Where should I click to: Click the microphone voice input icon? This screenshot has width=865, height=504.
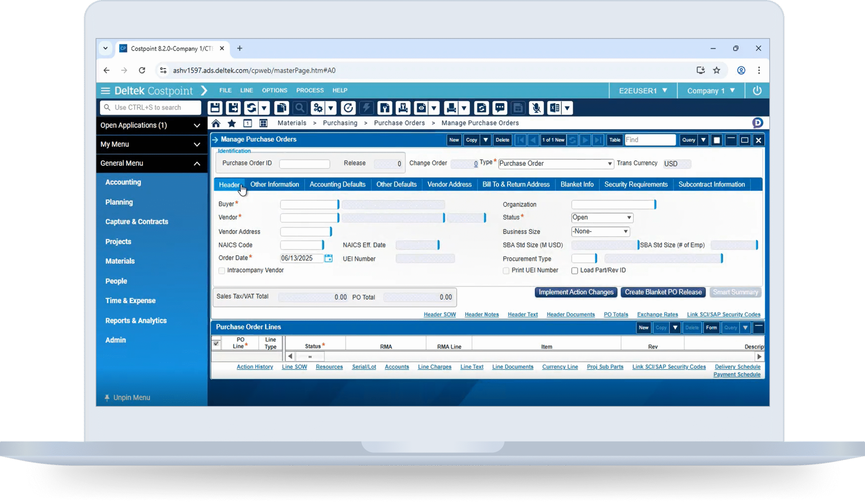(536, 108)
